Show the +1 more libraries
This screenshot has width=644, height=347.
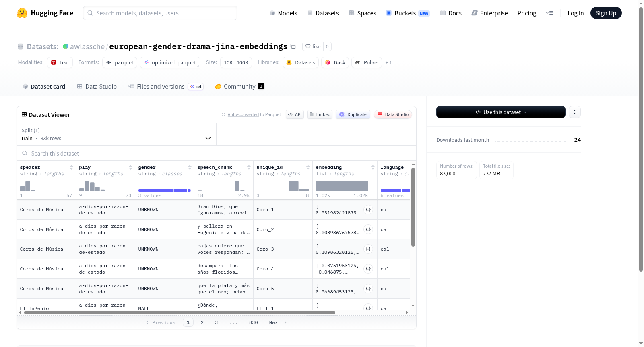point(388,62)
